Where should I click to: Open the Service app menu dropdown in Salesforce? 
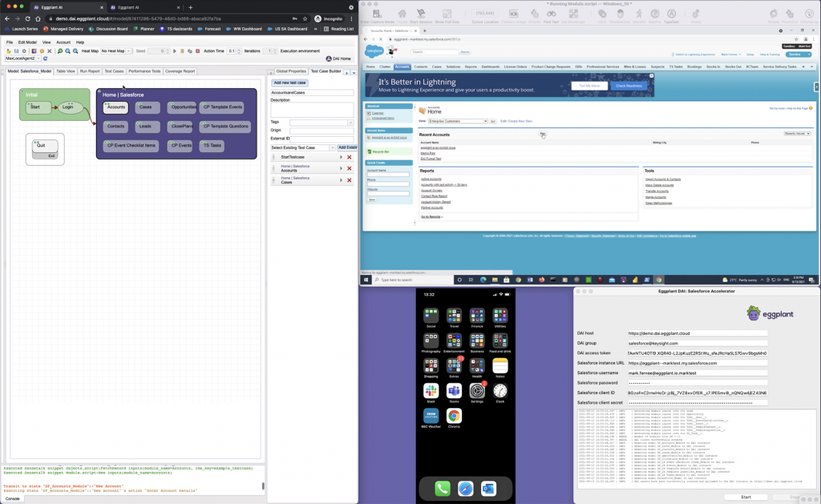click(x=798, y=54)
